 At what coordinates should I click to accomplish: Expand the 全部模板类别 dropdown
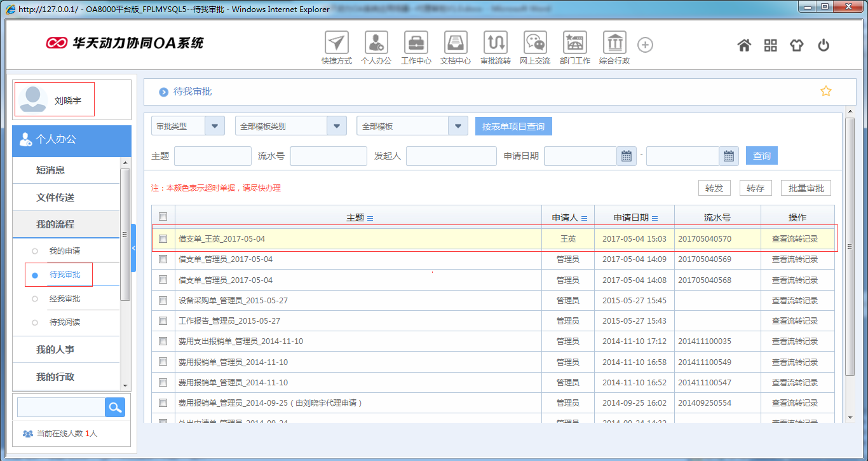(x=337, y=126)
